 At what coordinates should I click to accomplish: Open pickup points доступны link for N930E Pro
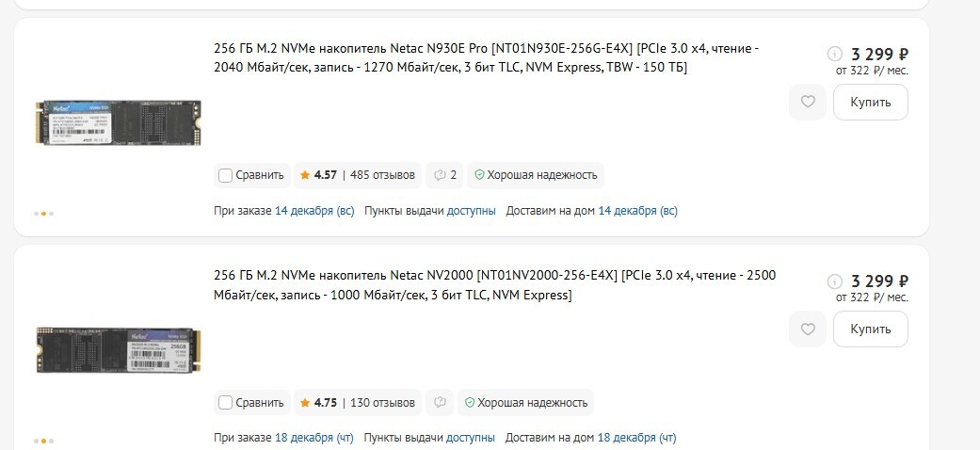click(x=471, y=211)
